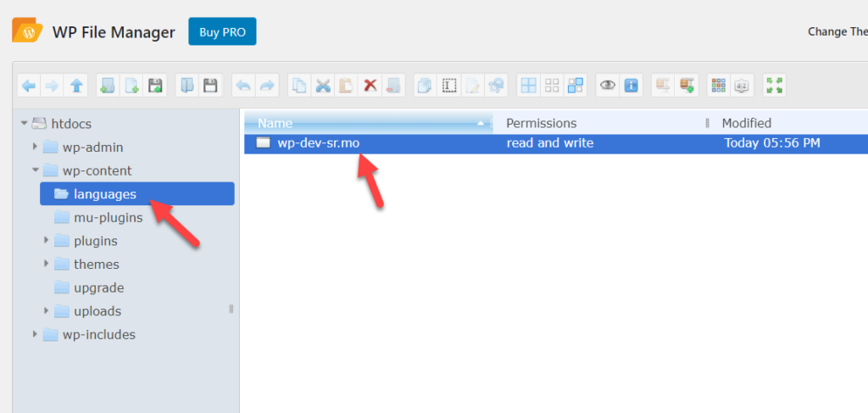This screenshot has width=868, height=413.
Task: Get info on selected file
Action: pos(631,86)
